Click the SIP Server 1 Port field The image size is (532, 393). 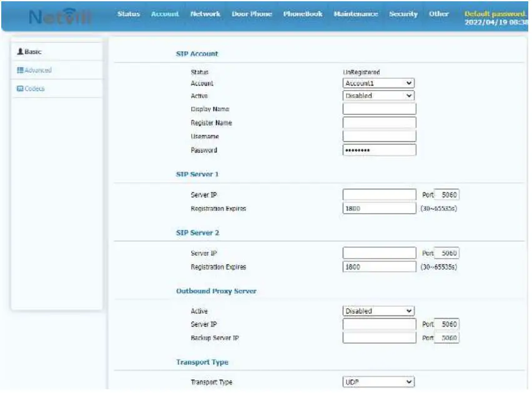point(447,195)
